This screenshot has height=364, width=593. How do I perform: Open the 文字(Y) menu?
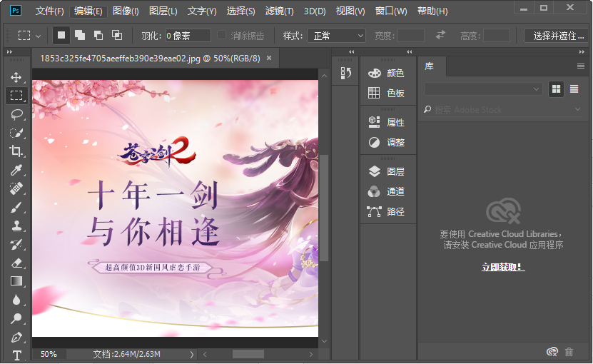[x=202, y=11]
